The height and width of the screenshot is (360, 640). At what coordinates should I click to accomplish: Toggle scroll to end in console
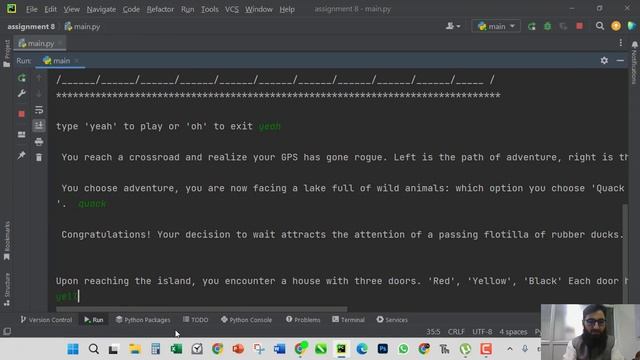pyautogui.click(x=39, y=125)
